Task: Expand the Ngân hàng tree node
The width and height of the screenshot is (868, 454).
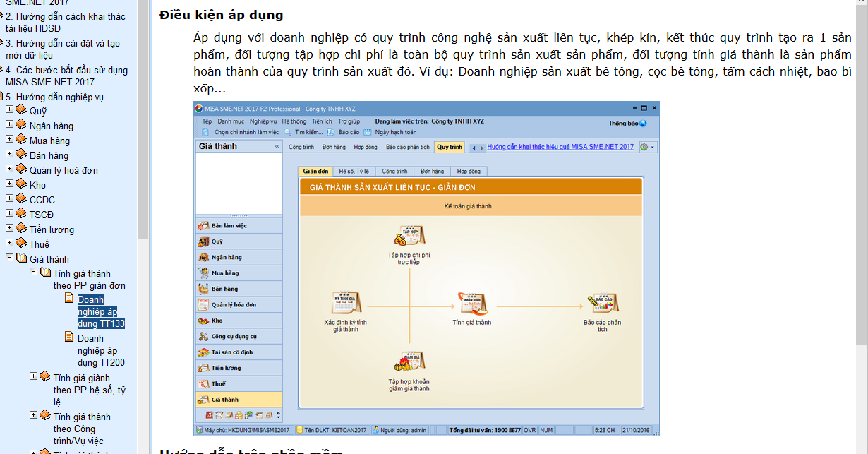Action: tap(9, 125)
